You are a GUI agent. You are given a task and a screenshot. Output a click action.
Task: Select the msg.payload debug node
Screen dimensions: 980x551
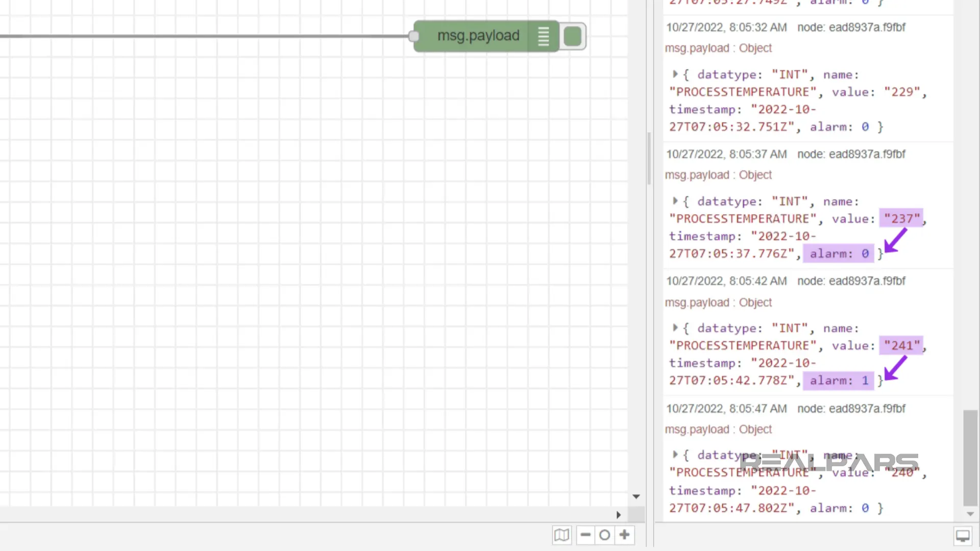pos(477,36)
